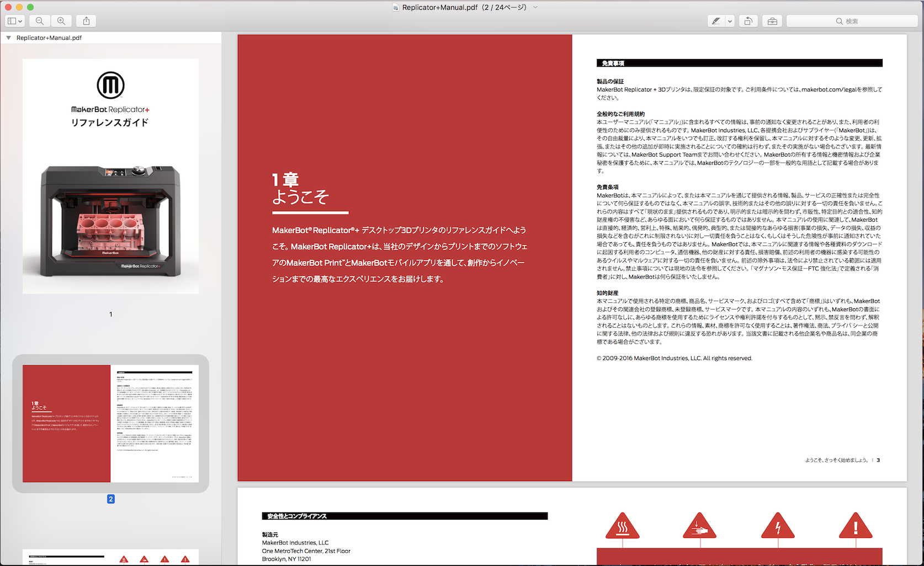Open the highlight color dropdown arrow
Image resolution: width=924 pixels, height=566 pixels.
730,21
